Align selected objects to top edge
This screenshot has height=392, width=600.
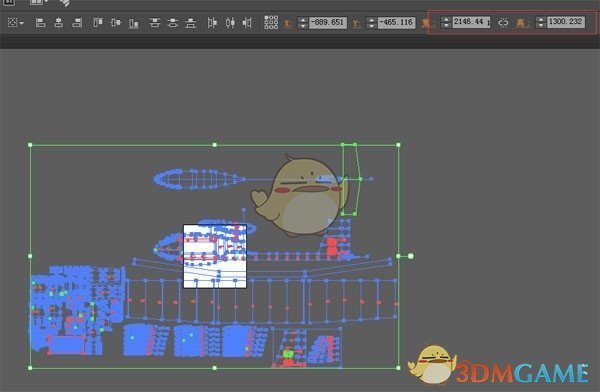click(x=98, y=23)
